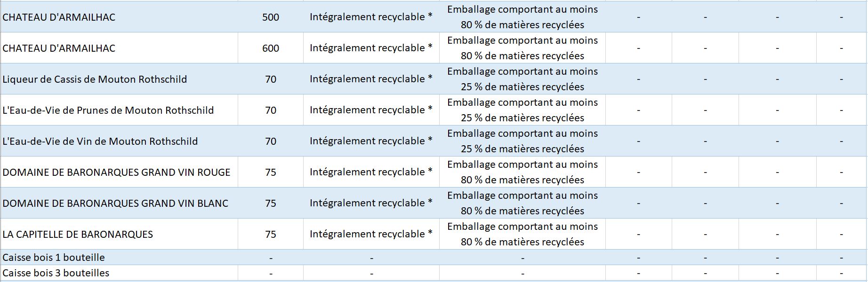Select LA CAPITELLE DE BARONARQUES cell
This screenshot has width=868, height=282.
tap(119, 234)
